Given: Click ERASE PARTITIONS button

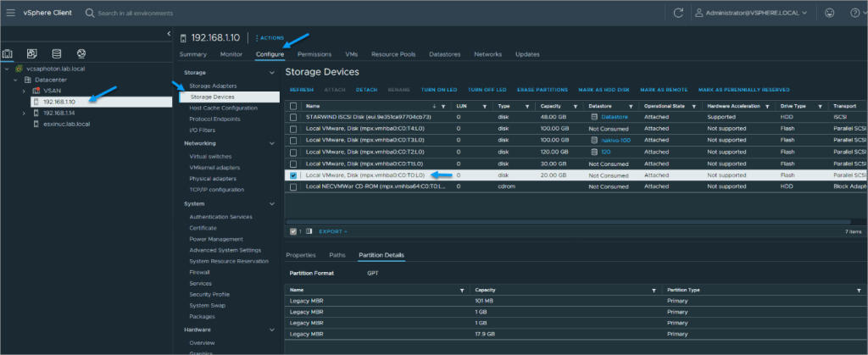Looking at the screenshot, I should 542,90.
